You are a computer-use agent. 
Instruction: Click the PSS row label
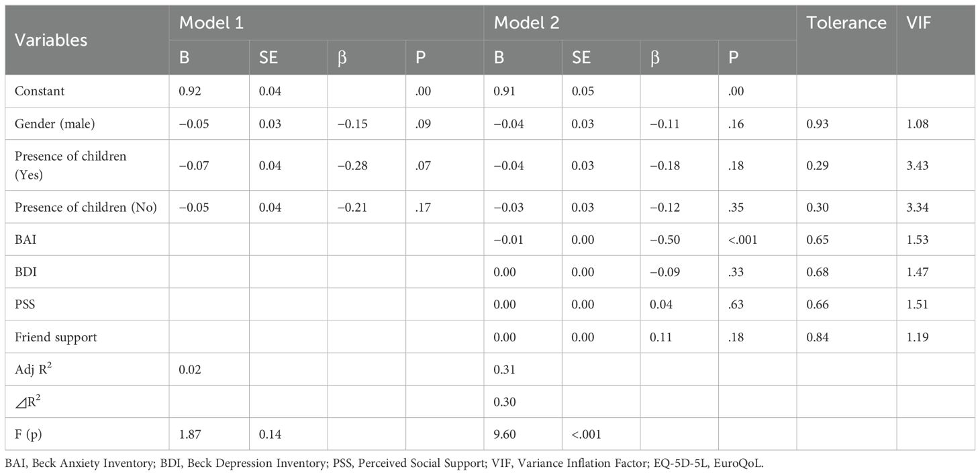click(x=25, y=304)
